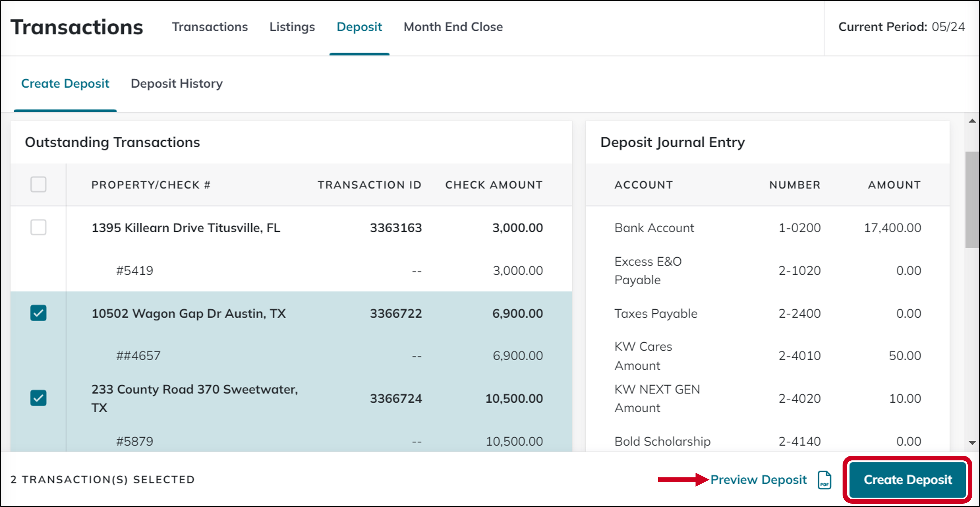
Task: Uncheck the 233 County Road 370 transaction
Action: pos(38,398)
